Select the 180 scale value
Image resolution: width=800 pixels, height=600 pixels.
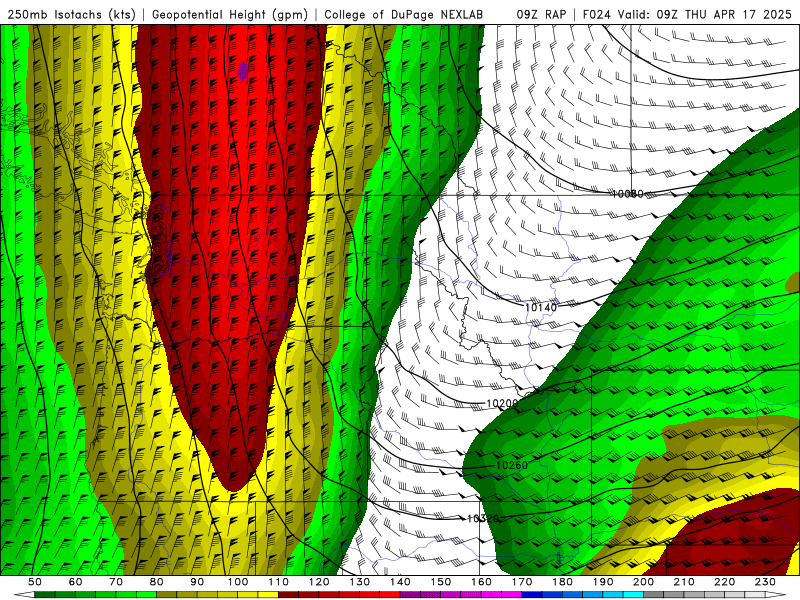562,582
